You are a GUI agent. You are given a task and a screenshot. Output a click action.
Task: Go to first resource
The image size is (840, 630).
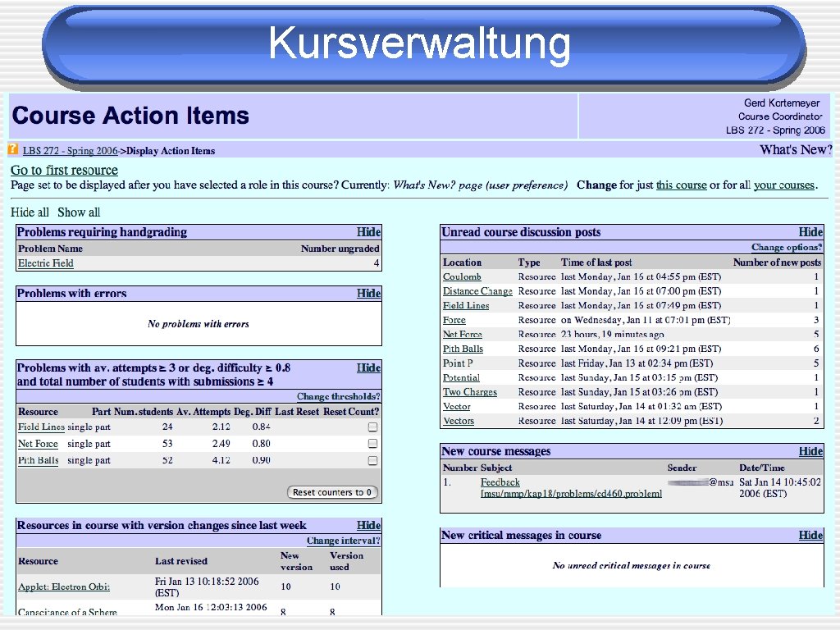[64, 170]
